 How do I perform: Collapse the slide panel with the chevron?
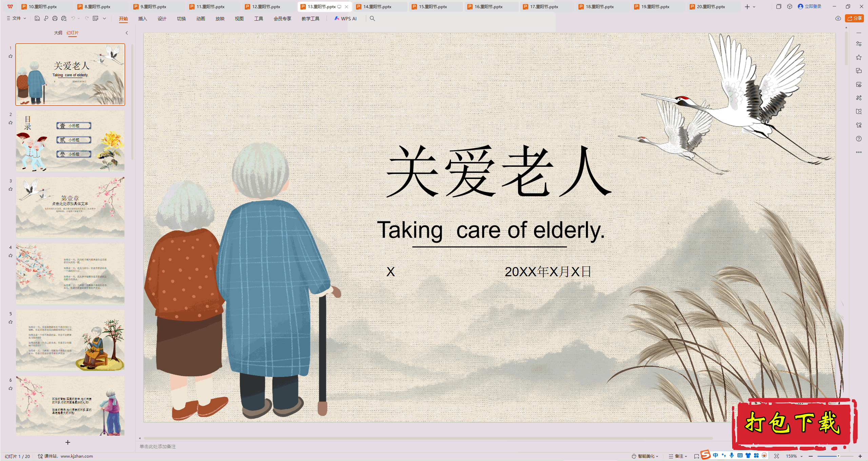pos(127,33)
